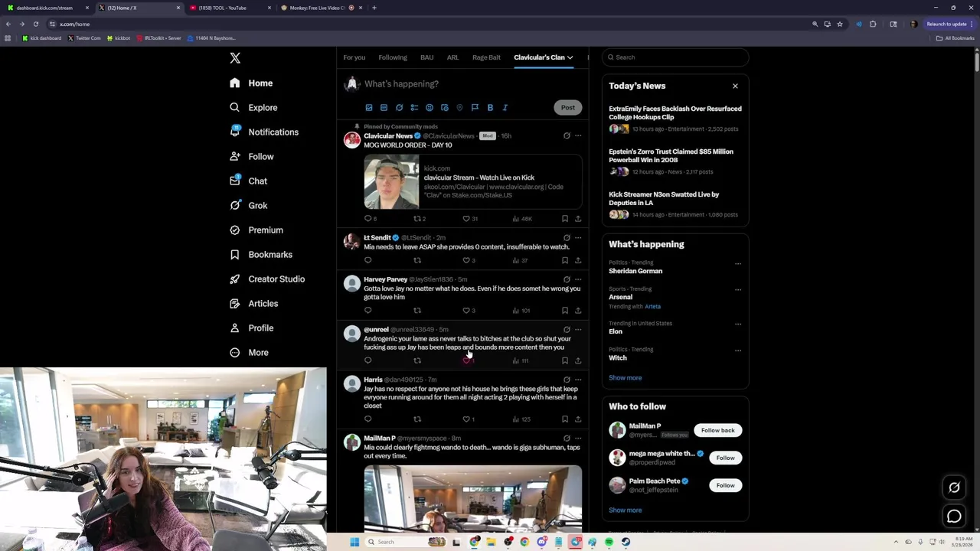Bookmark Harris's post
Viewport: 980px width, 551px height.
(x=565, y=419)
